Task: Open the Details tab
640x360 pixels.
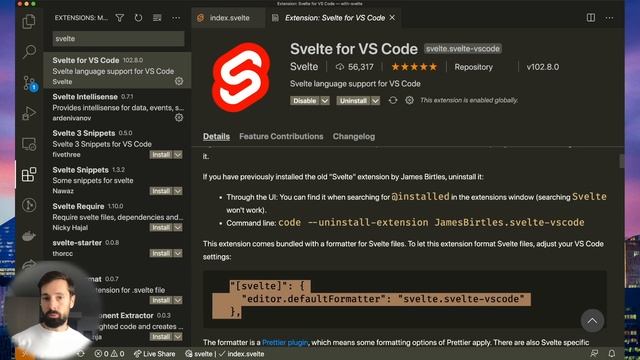Action: (x=216, y=136)
